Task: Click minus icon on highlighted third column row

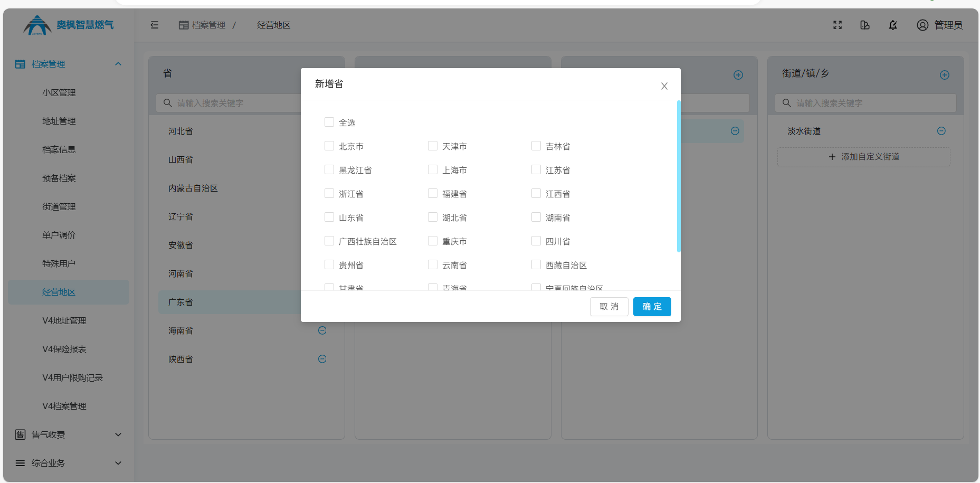Action: [735, 131]
